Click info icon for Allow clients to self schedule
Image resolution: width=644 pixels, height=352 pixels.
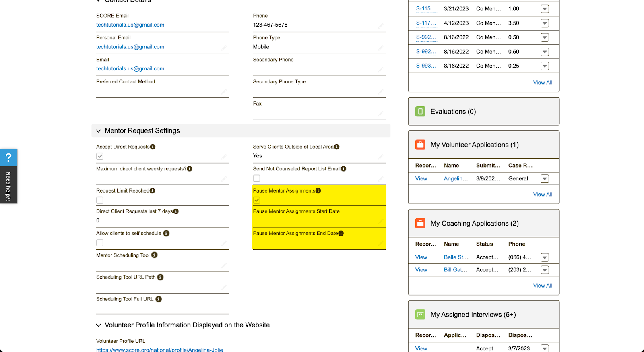point(166,234)
